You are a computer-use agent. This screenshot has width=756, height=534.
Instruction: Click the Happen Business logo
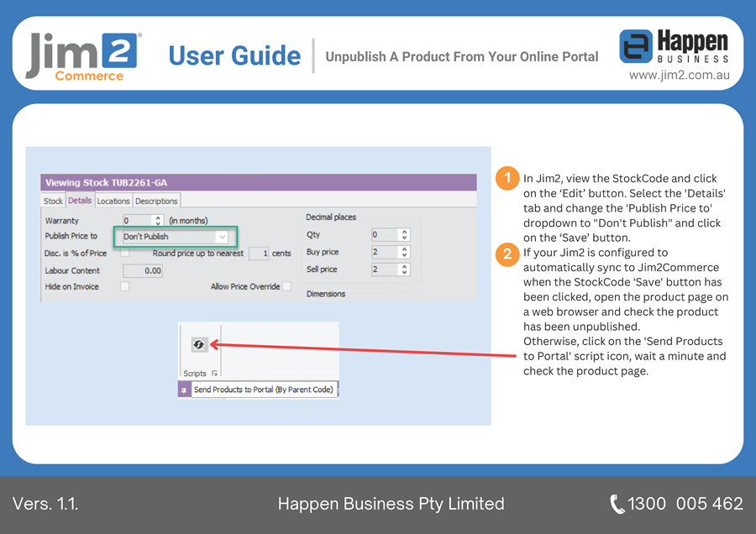[675, 47]
